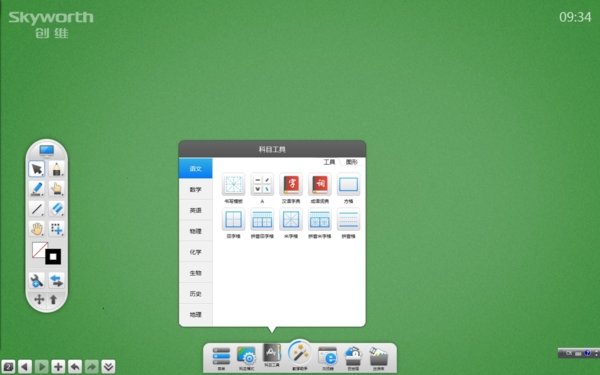The height and width of the screenshot is (375, 600).
Task: Open the toolbox icon in dock
Action: (x=353, y=357)
